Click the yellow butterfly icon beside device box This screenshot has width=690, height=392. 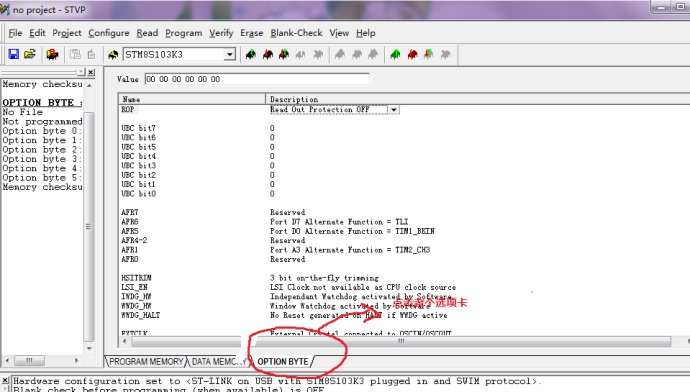pos(113,55)
